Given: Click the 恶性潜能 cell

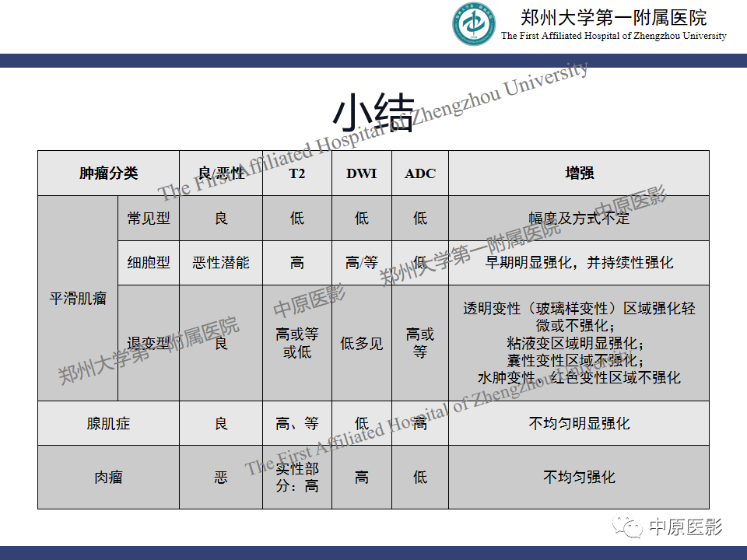Looking at the screenshot, I should click(x=221, y=263).
